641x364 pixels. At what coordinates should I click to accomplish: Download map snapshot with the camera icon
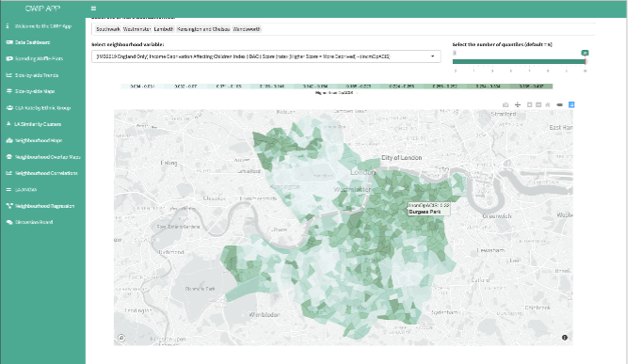pyautogui.click(x=505, y=105)
